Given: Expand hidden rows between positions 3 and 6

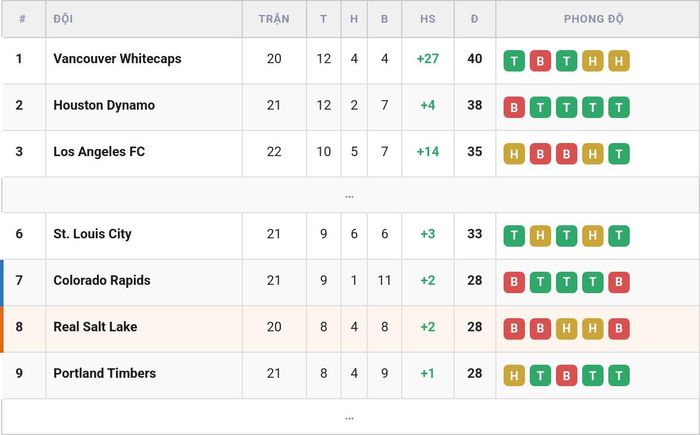Looking at the screenshot, I should tap(350, 195).
